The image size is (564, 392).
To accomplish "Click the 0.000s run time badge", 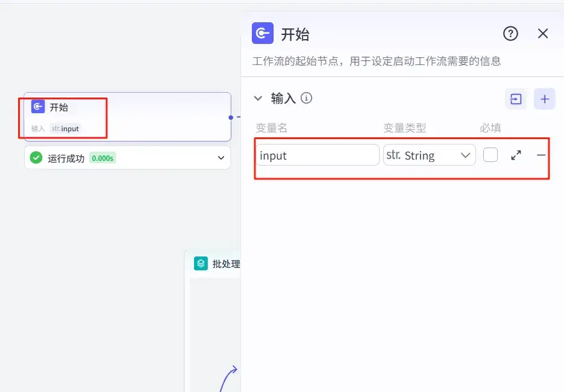I will (102, 158).
